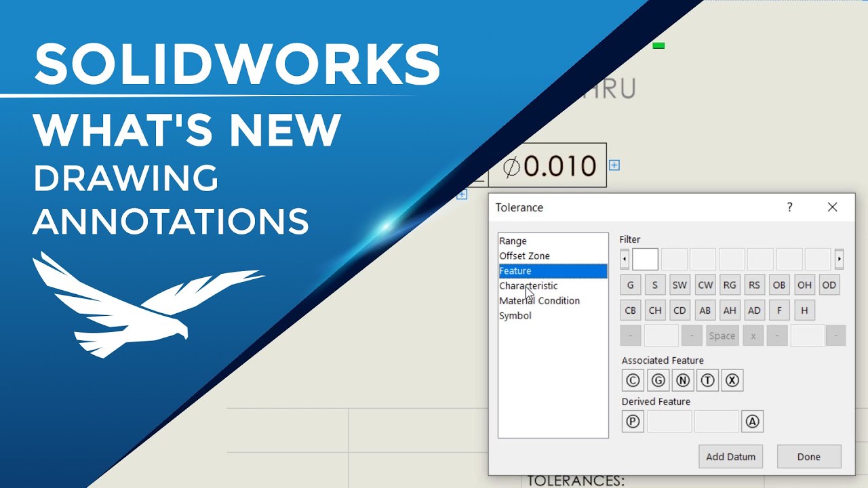Click the first derived feature input field
This screenshot has width=868, height=488.
(x=670, y=422)
